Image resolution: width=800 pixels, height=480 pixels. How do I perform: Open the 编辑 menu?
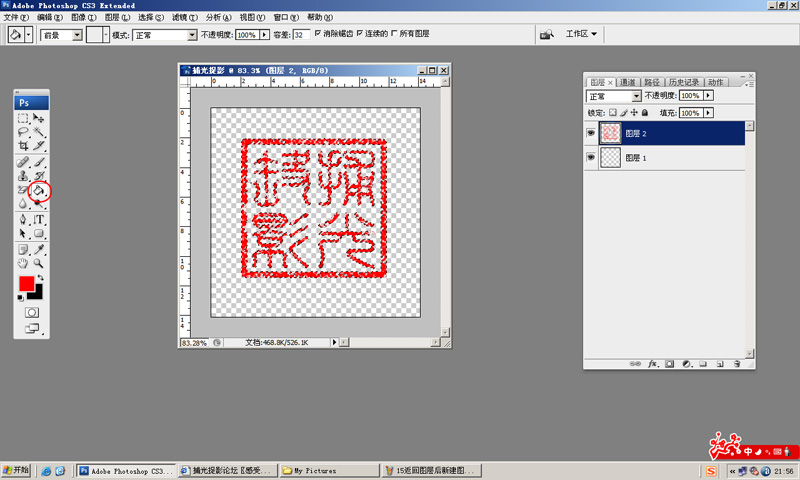click(50, 17)
